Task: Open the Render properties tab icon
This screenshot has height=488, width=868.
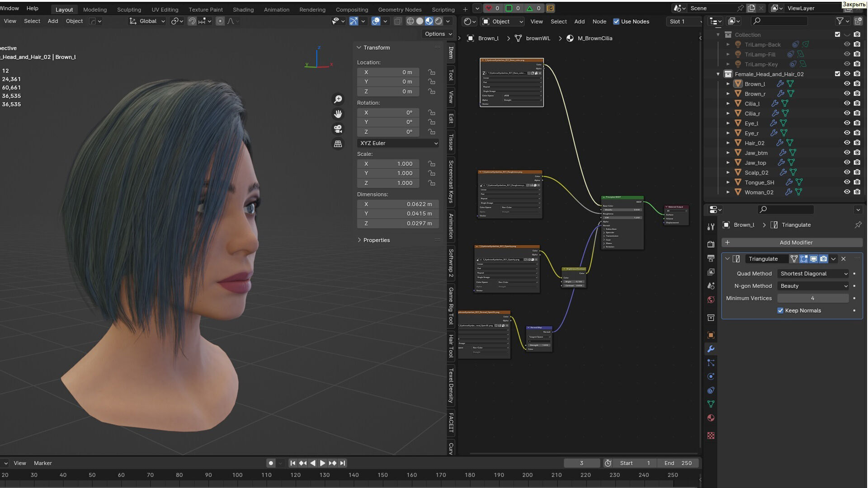Action: click(711, 244)
